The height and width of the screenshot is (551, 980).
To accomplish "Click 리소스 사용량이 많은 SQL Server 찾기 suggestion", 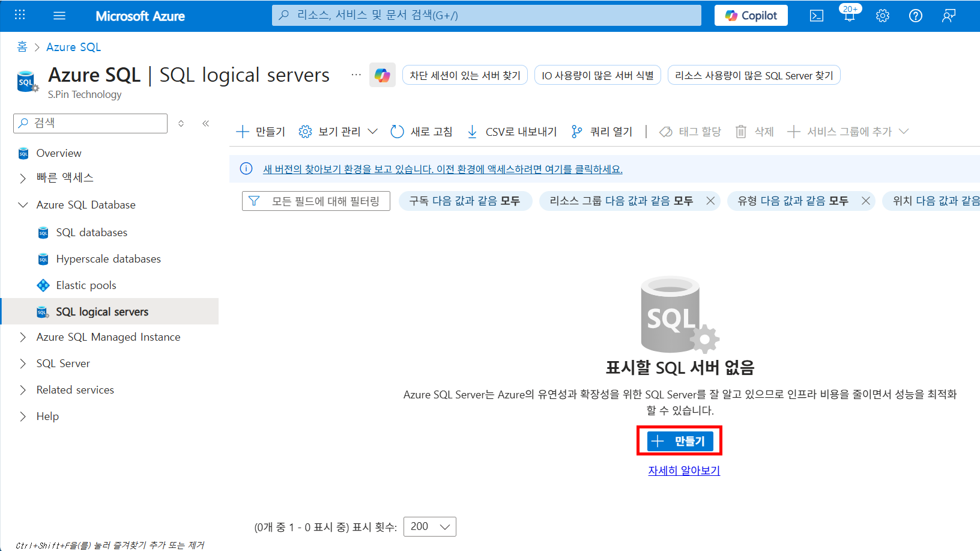I will [x=754, y=75].
